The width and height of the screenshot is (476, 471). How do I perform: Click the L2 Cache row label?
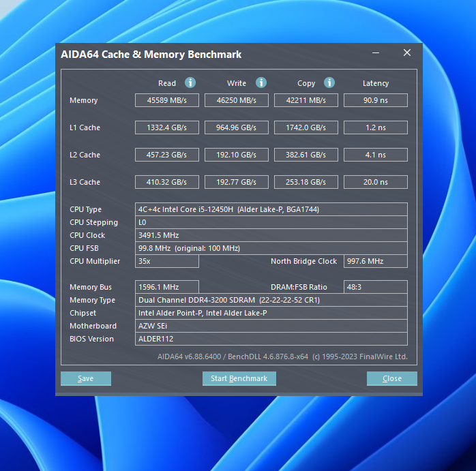pos(85,155)
